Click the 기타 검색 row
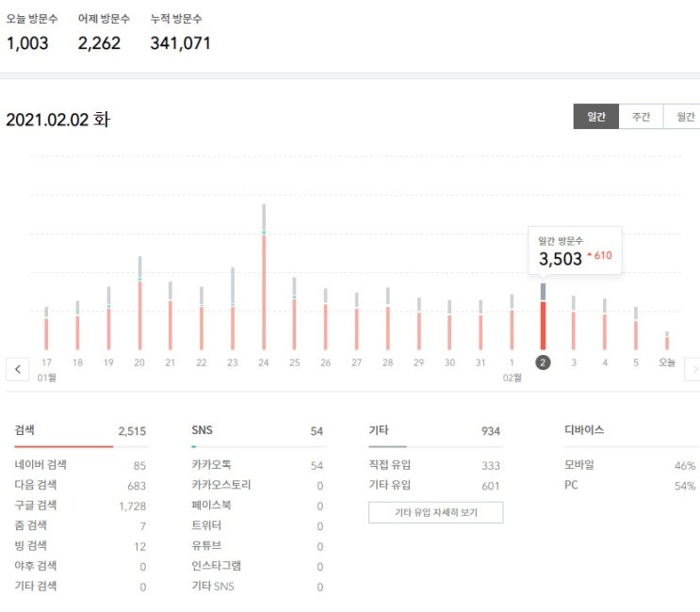 80,587
